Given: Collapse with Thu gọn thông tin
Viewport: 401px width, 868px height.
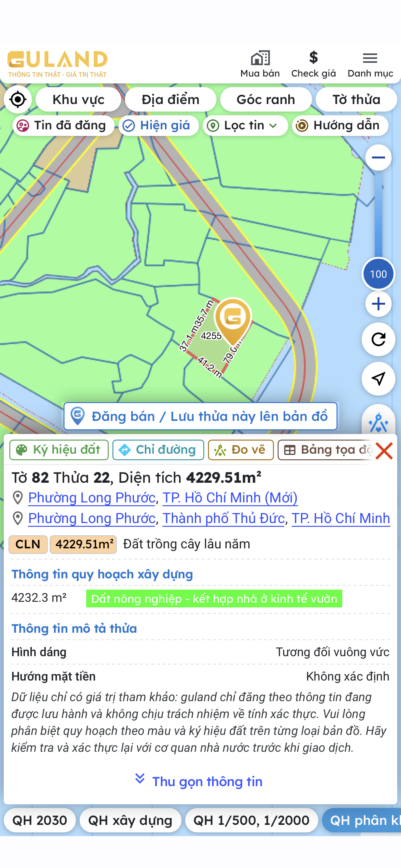Looking at the screenshot, I should tap(199, 781).
